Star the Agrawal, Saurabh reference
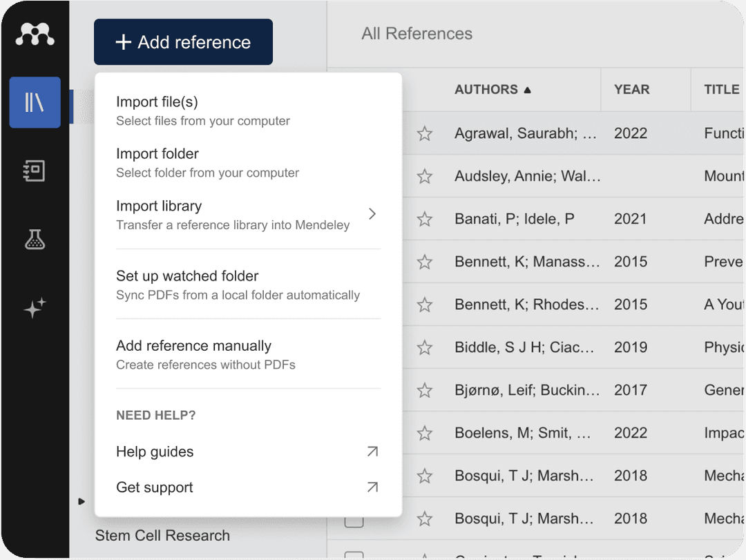 pos(424,134)
